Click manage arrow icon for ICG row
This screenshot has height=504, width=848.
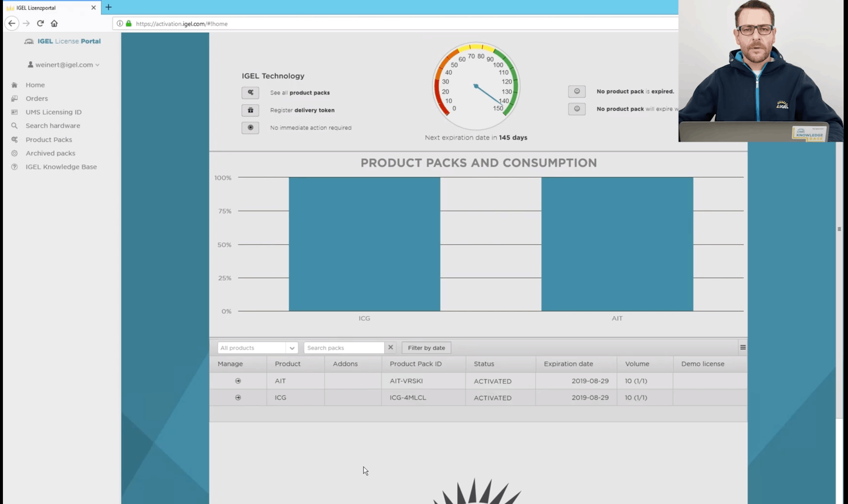[238, 397]
